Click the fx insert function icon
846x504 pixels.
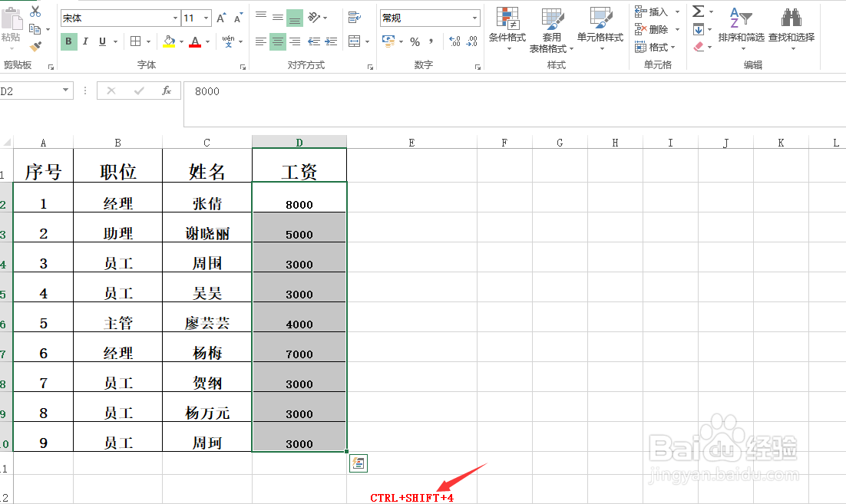tap(167, 91)
